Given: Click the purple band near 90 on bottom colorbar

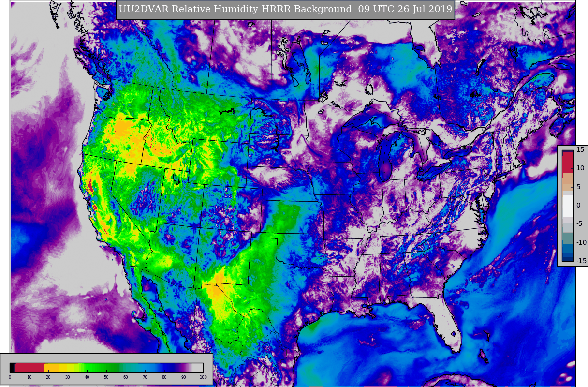Looking at the screenshot, I should click(x=183, y=368).
